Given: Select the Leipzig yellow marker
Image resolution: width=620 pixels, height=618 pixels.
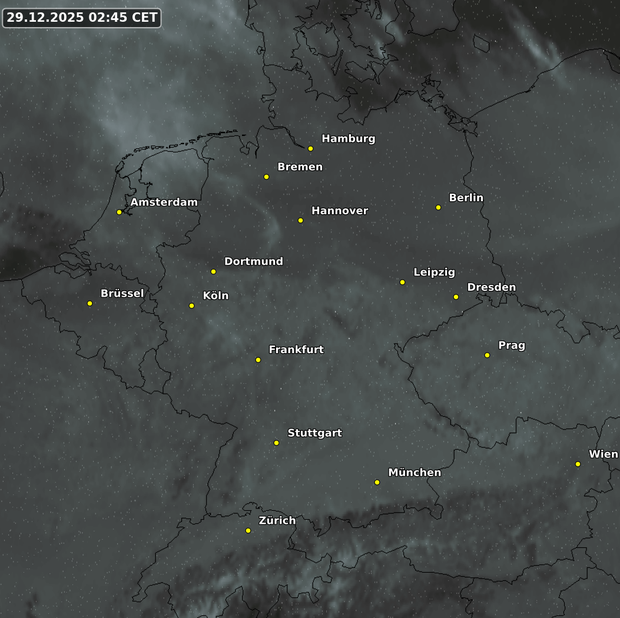Looking at the screenshot, I should [403, 282].
